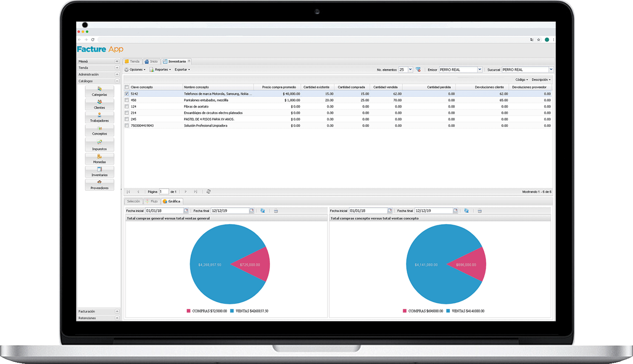Open calendar picker for left Fecha inicial
Screen dimensions: 633x364
186,211
